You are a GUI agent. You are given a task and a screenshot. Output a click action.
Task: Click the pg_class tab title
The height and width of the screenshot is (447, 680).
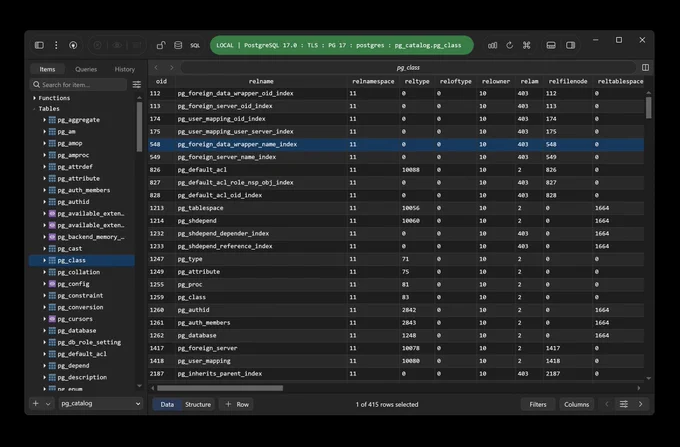408,68
